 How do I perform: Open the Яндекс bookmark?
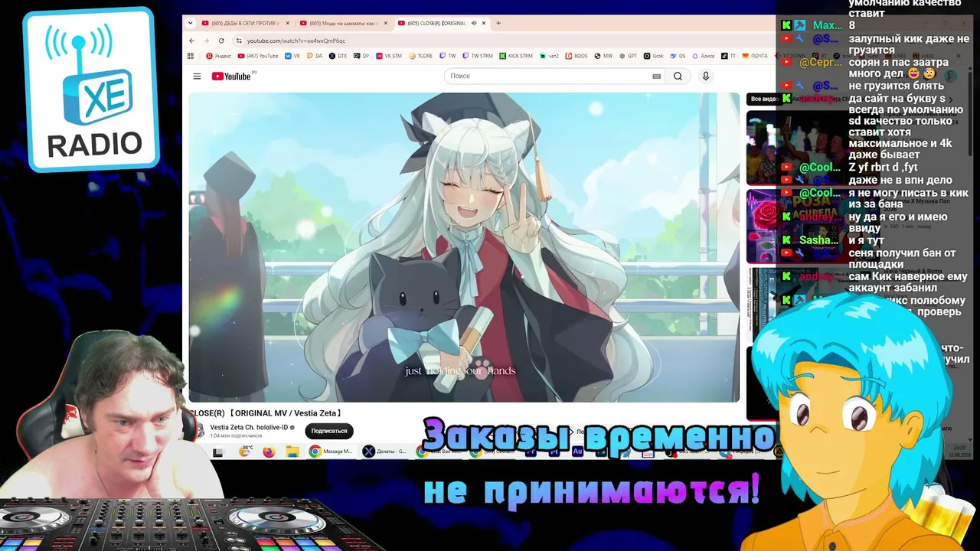coord(219,56)
